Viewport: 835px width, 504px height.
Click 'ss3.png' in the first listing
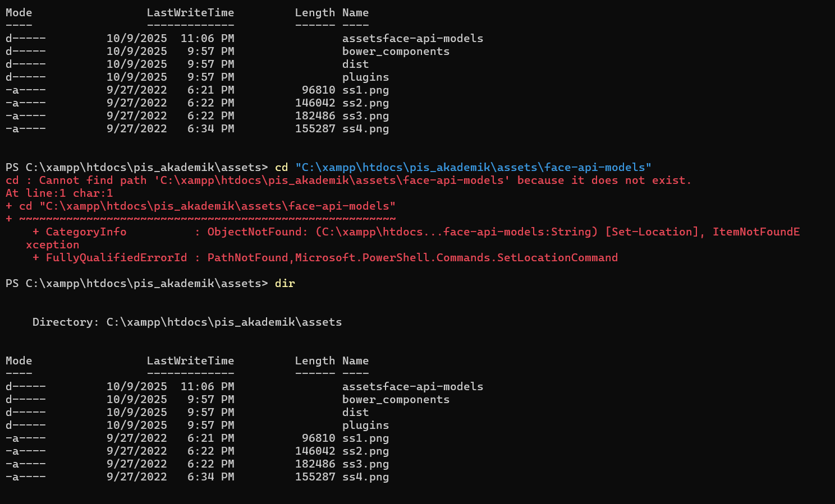365,115
